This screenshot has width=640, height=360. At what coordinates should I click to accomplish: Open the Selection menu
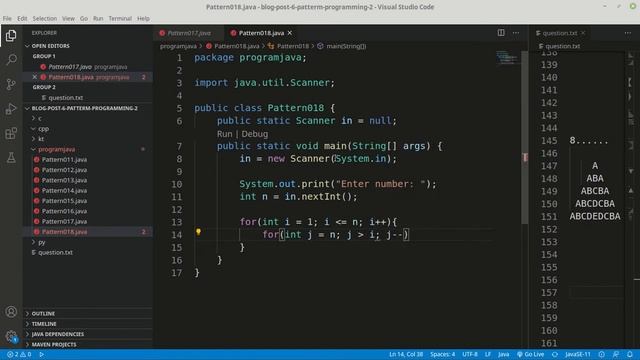pyautogui.click(x=44, y=18)
